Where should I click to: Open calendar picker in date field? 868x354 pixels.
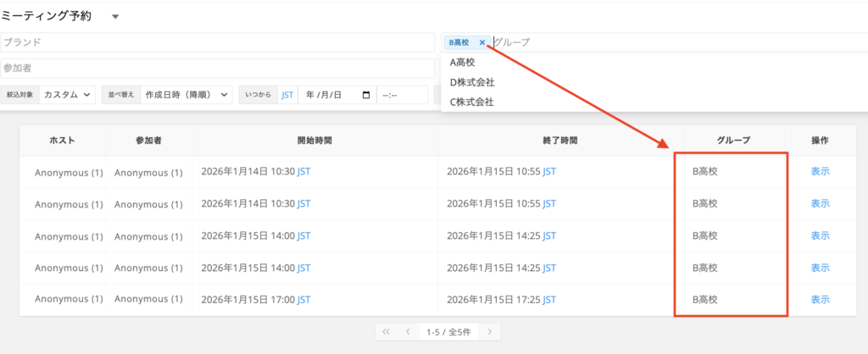366,95
